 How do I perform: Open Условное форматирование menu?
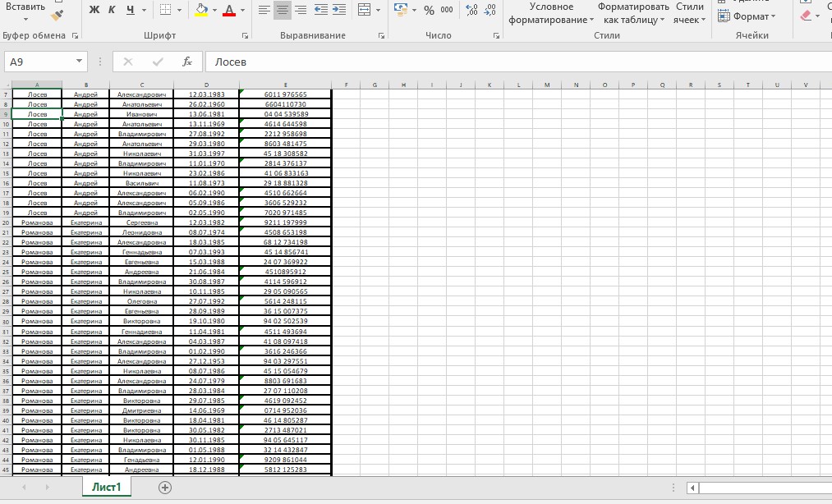tap(551, 13)
